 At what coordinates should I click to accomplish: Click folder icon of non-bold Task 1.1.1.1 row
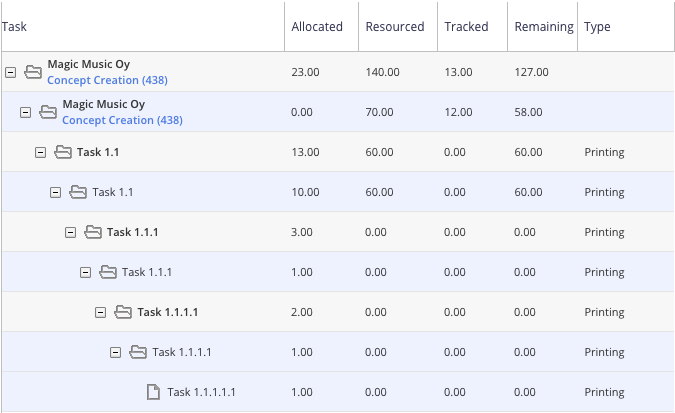(x=138, y=352)
